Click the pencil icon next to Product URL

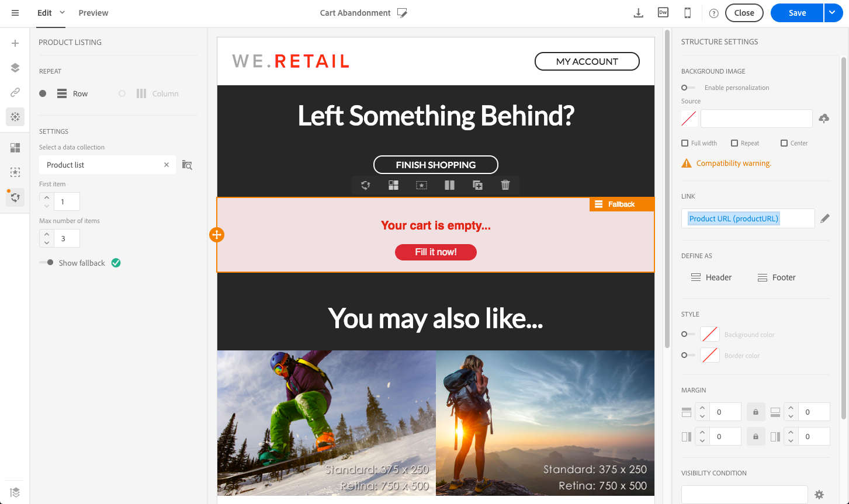point(824,218)
